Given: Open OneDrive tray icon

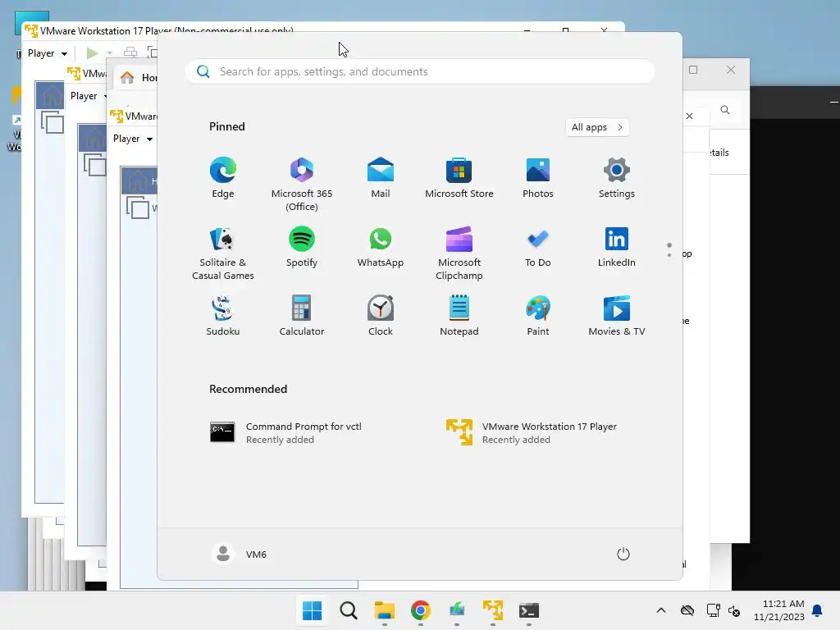Looking at the screenshot, I should tap(687, 610).
